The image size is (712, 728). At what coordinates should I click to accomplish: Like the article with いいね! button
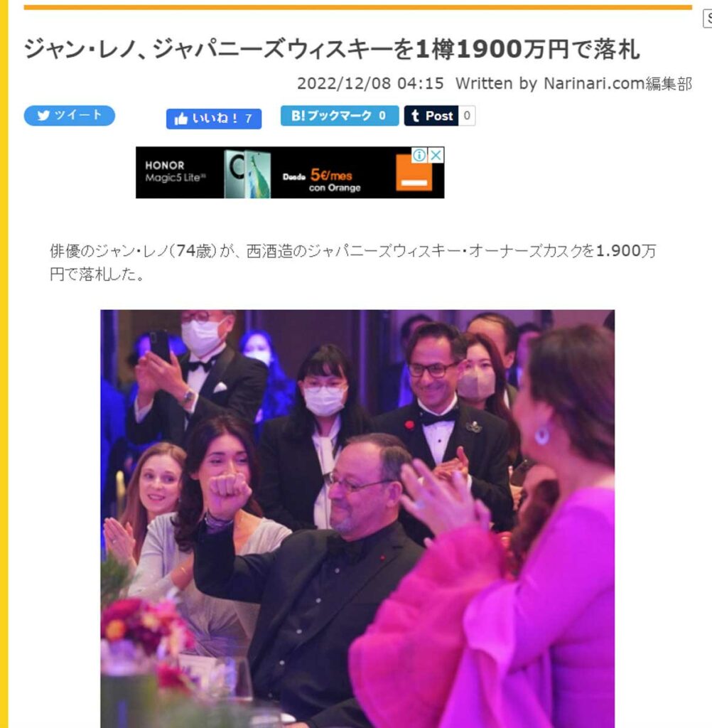[x=214, y=119]
